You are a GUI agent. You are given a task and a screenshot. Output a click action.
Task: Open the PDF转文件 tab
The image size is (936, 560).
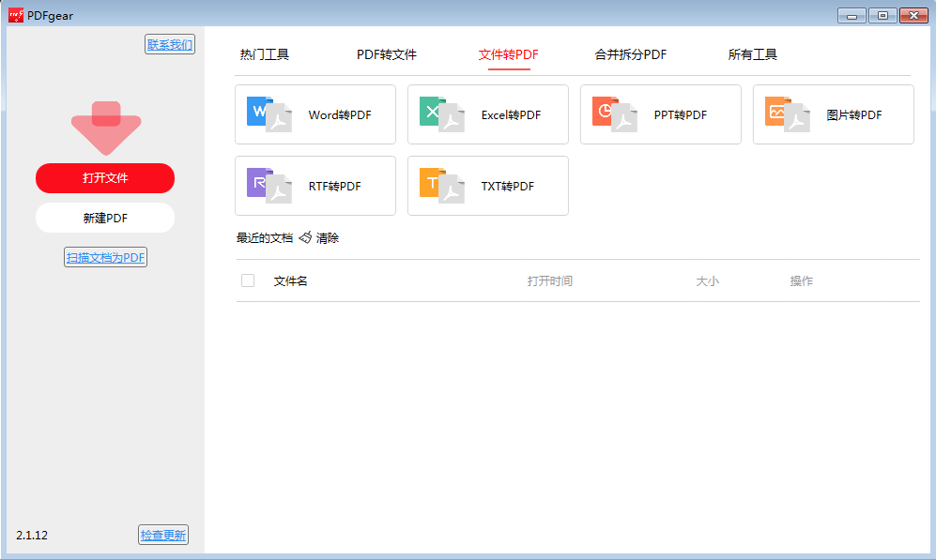[x=386, y=54]
